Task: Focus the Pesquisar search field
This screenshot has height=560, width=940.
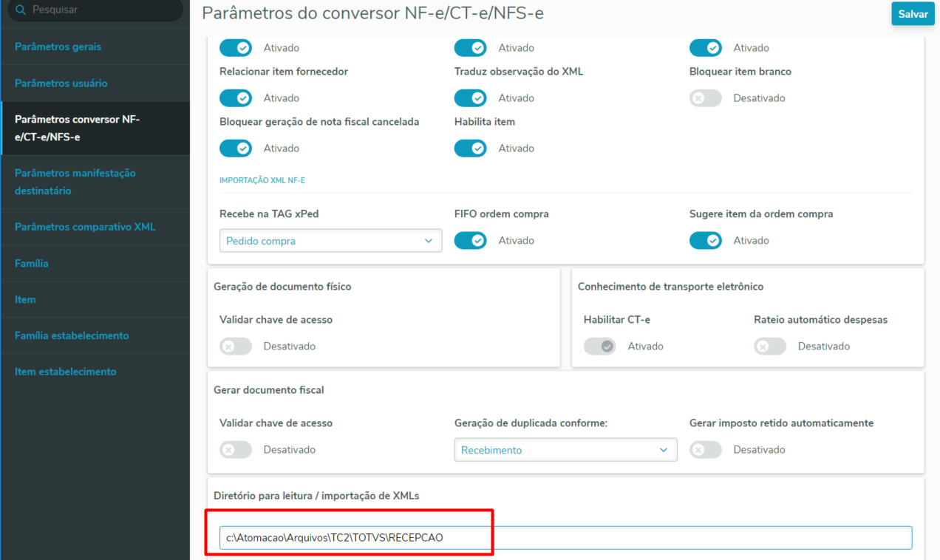Action: click(95, 10)
